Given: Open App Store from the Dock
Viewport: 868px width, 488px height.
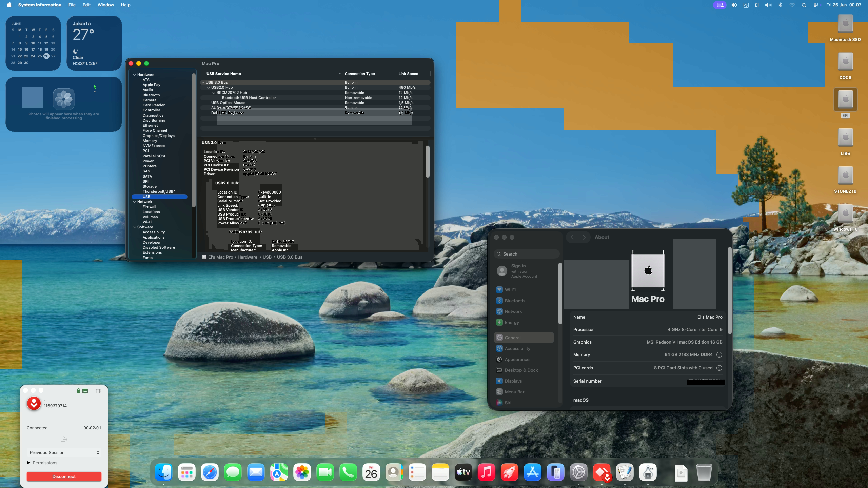Looking at the screenshot, I should (x=533, y=472).
